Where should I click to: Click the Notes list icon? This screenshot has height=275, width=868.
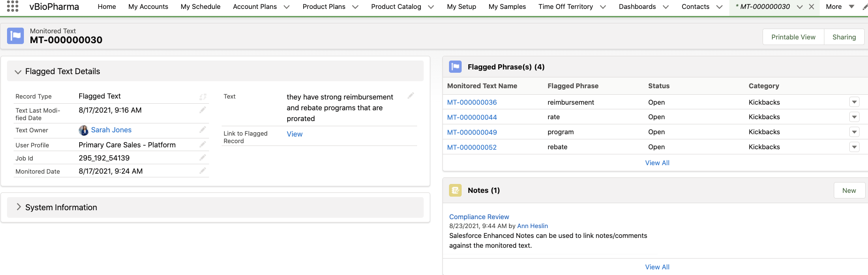(x=455, y=190)
